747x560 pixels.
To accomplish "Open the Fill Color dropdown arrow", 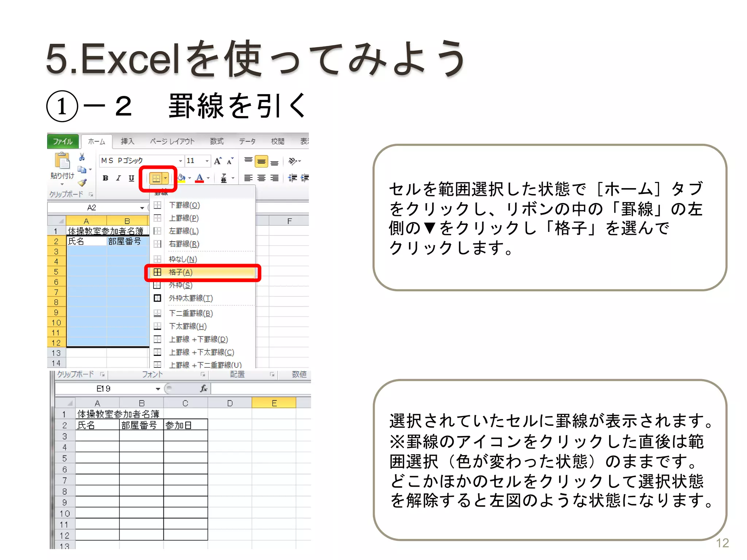I will click(x=190, y=178).
